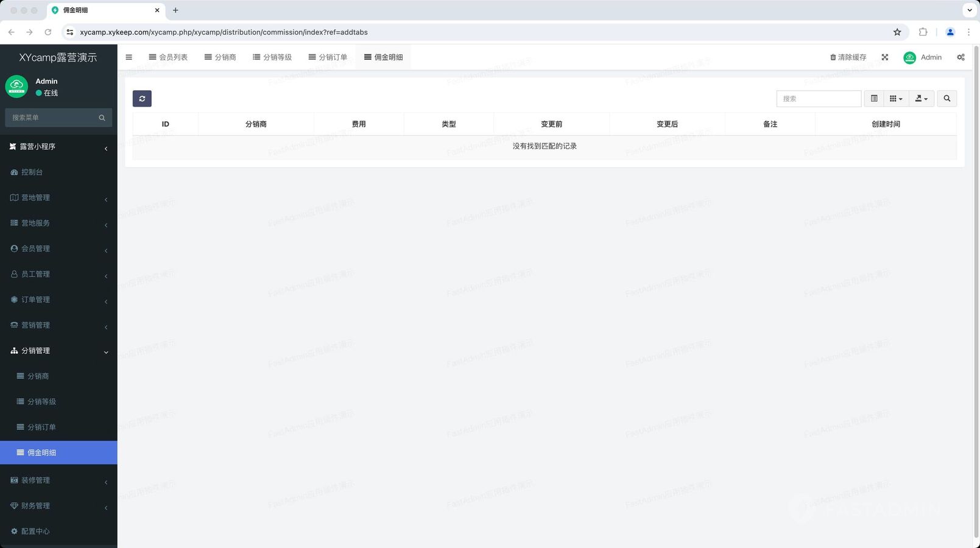Image resolution: width=980 pixels, height=548 pixels.
Task: Toggle the sidebar hamburger menu icon
Action: pos(129,57)
